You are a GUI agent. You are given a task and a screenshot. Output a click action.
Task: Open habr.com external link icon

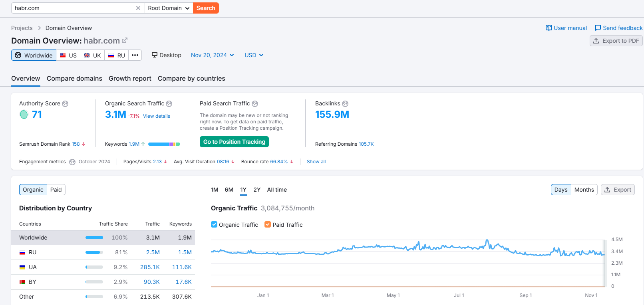(125, 41)
